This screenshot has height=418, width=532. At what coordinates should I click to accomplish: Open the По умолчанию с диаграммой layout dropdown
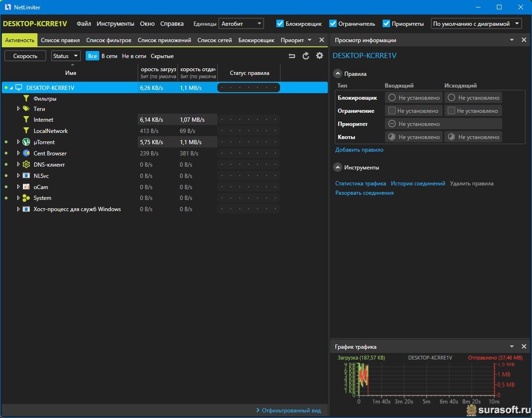(476, 23)
